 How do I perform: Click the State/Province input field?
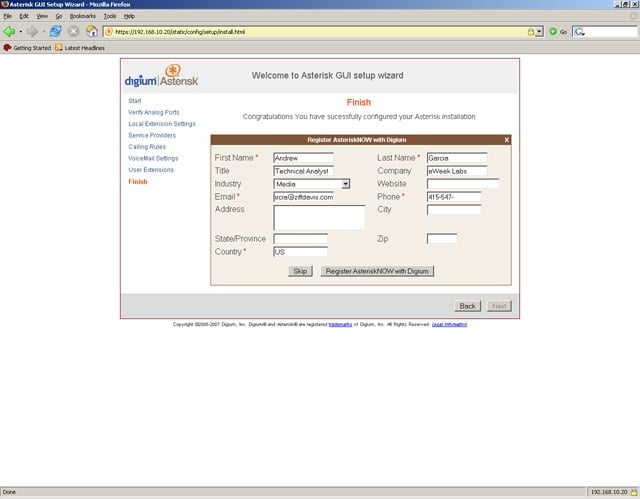[x=300, y=239]
